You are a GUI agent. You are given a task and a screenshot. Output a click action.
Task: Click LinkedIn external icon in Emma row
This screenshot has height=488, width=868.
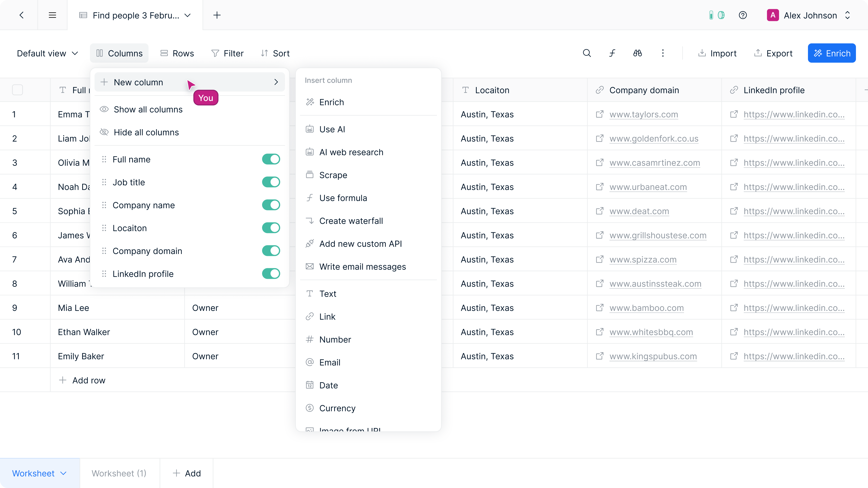click(733, 114)
